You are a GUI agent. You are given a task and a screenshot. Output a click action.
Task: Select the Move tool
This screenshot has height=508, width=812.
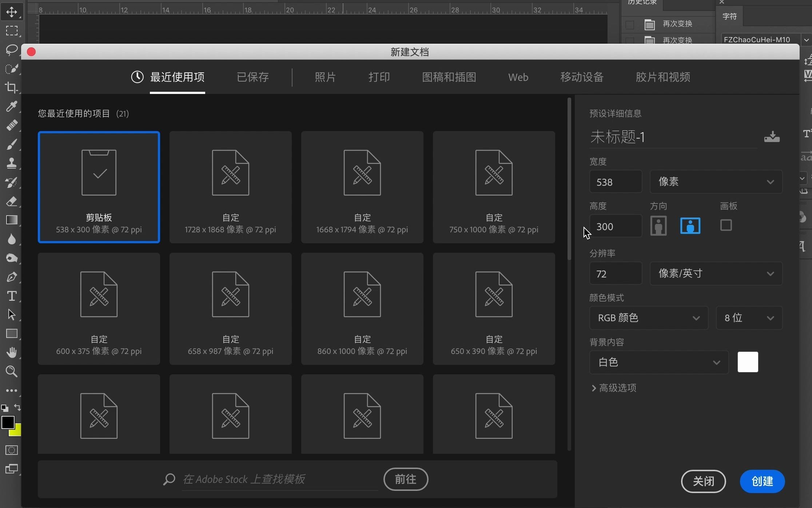11,12
